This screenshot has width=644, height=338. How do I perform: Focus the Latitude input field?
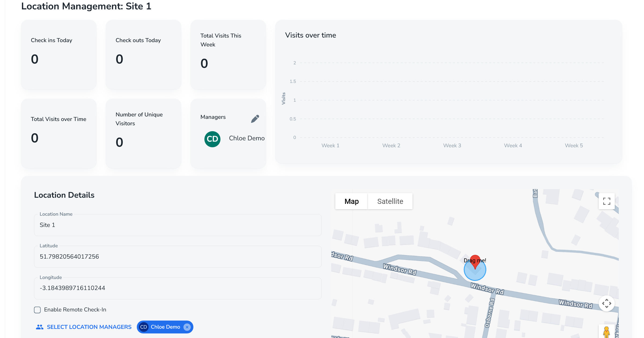(178, 257)
